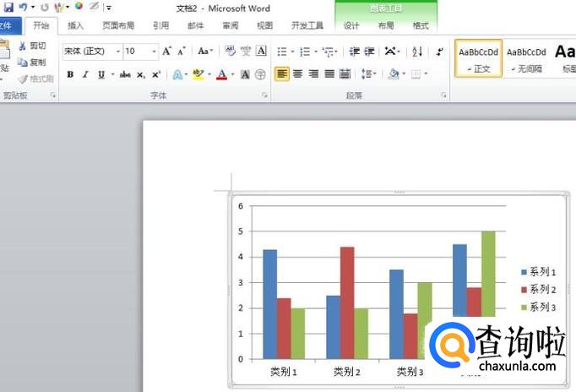Click the Superscript icon
Screen dimensions: 576x392
(156, 75)
